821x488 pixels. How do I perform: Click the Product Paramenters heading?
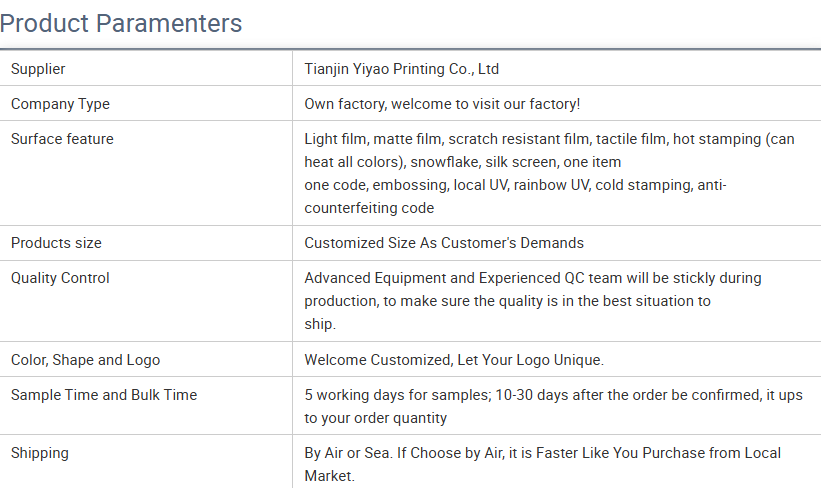click(121, 22)
